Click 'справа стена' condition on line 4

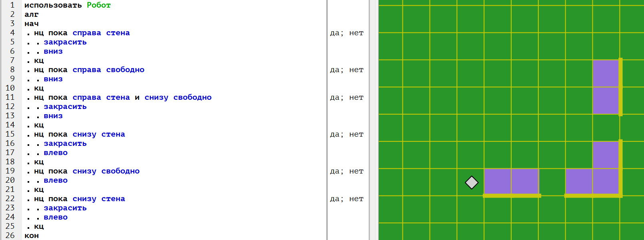101,33
